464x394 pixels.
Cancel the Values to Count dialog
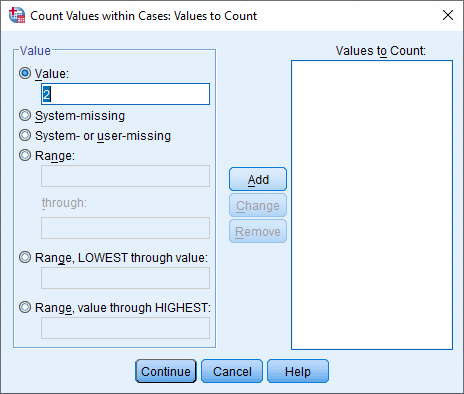232,371
